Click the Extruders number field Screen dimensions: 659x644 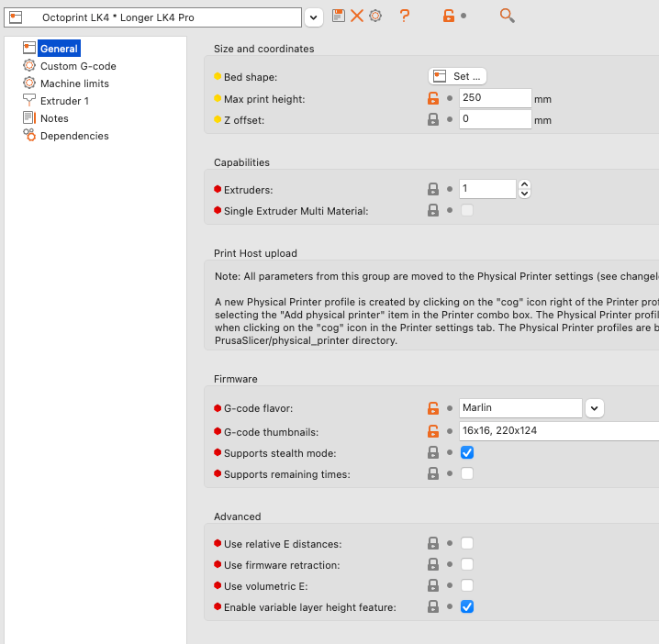tap(487, 189)
